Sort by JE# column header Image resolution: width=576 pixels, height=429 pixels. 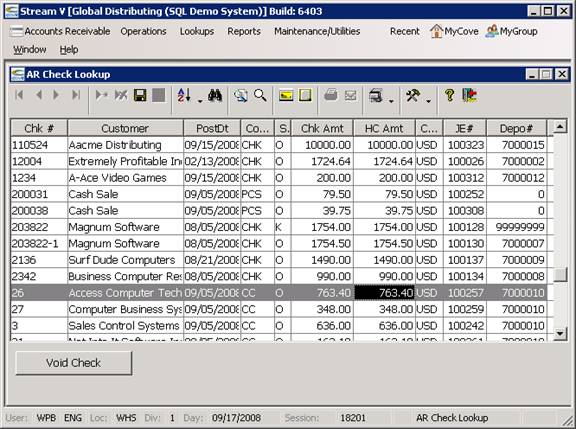click(465, 128)
